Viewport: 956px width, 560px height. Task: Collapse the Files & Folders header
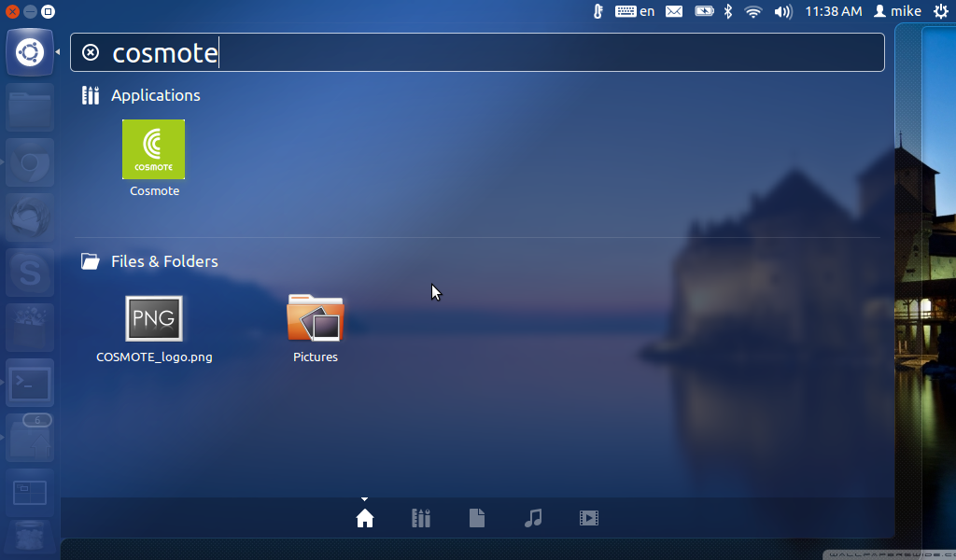163,261
